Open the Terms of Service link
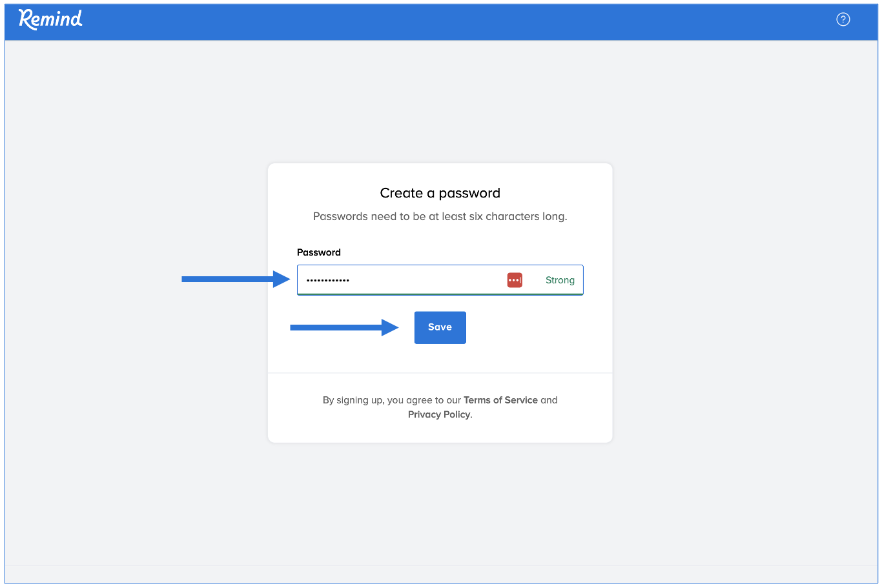 [500, 400]
